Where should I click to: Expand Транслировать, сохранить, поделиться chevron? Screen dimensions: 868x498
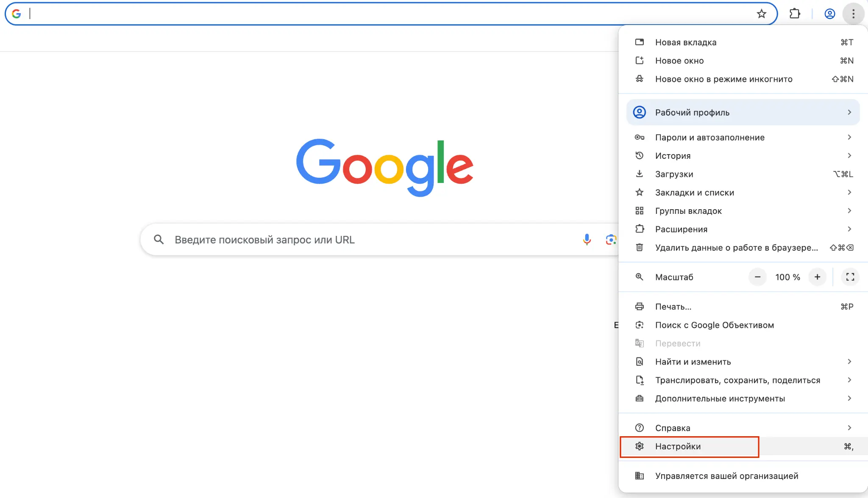tap(849, 380)
